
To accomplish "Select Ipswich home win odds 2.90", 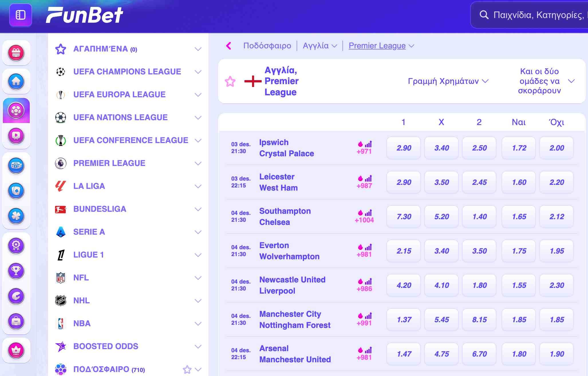I will 404,148.
